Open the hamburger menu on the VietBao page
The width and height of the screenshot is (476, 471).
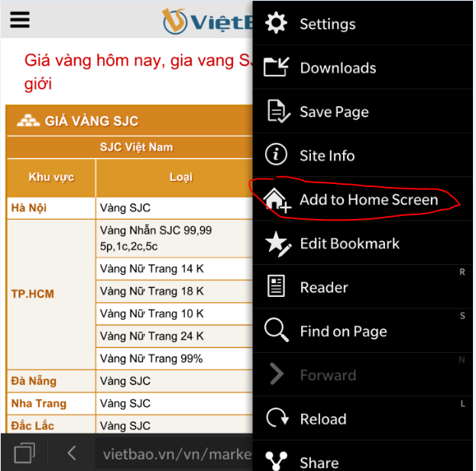[x=20, y=20]
